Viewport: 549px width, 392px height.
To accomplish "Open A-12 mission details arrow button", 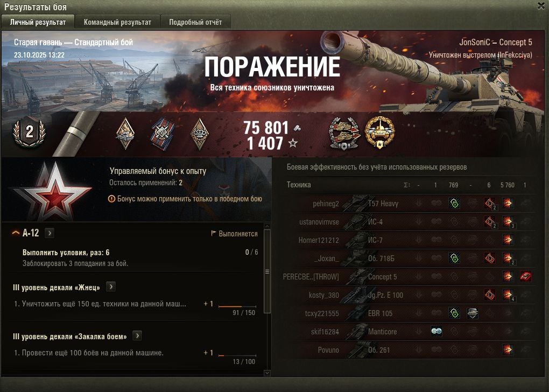I will (50, 233).
